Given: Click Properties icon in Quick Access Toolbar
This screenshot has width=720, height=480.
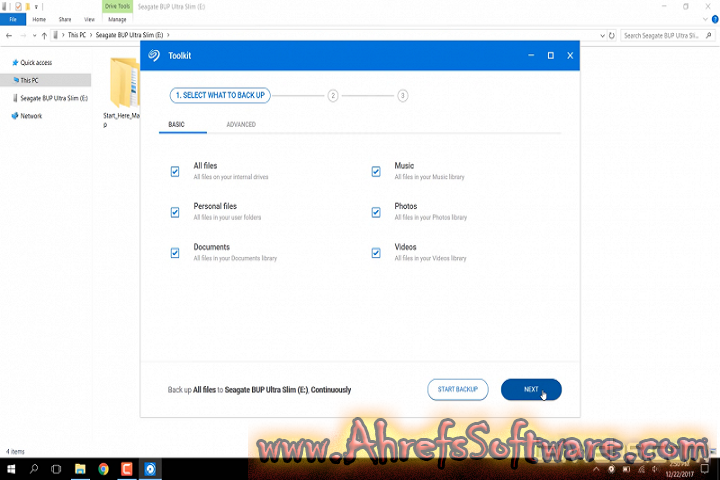Looking at the screenshot, I should [18, 7].
